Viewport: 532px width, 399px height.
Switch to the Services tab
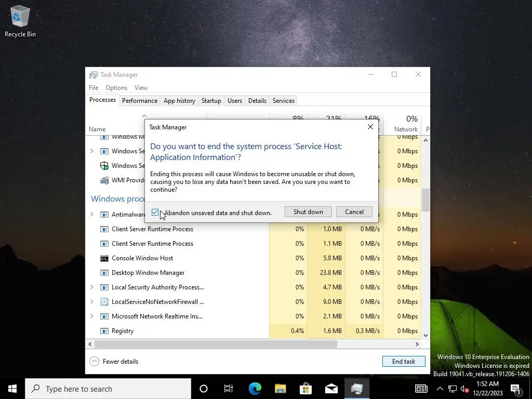(284, 101)
